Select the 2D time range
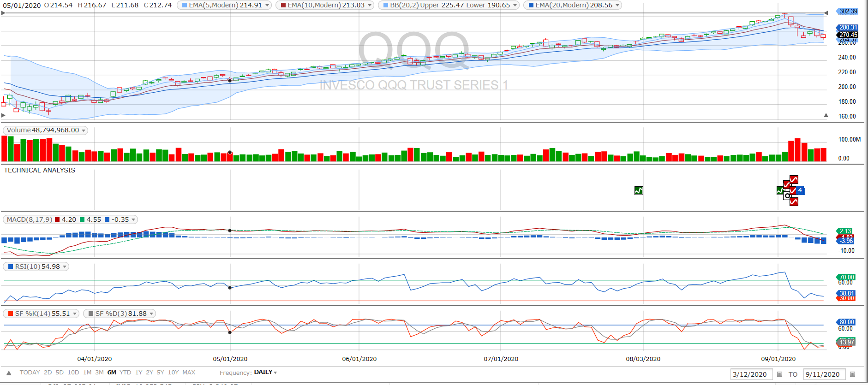Image resolution: width=868 pixels, height=385 pixels. 48,373
